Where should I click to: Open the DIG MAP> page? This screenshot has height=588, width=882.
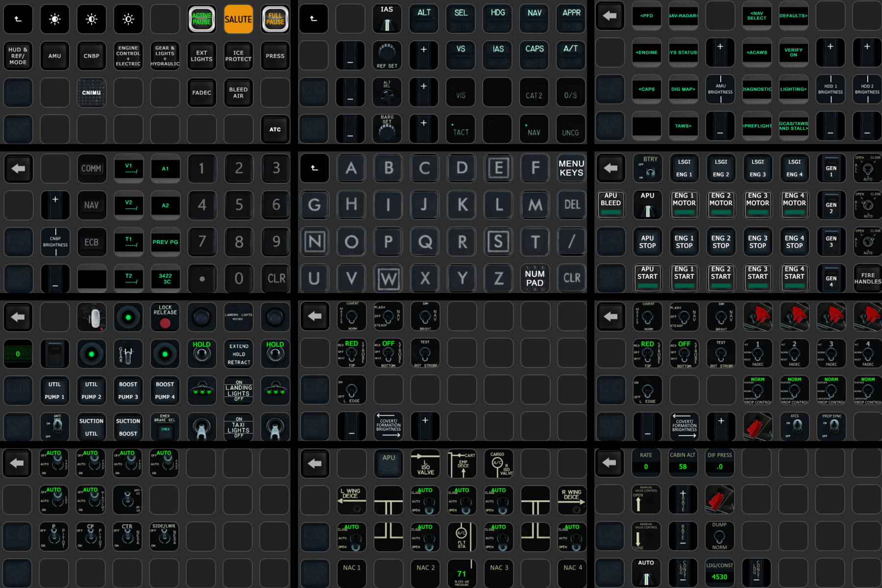[x=683, y=89]
